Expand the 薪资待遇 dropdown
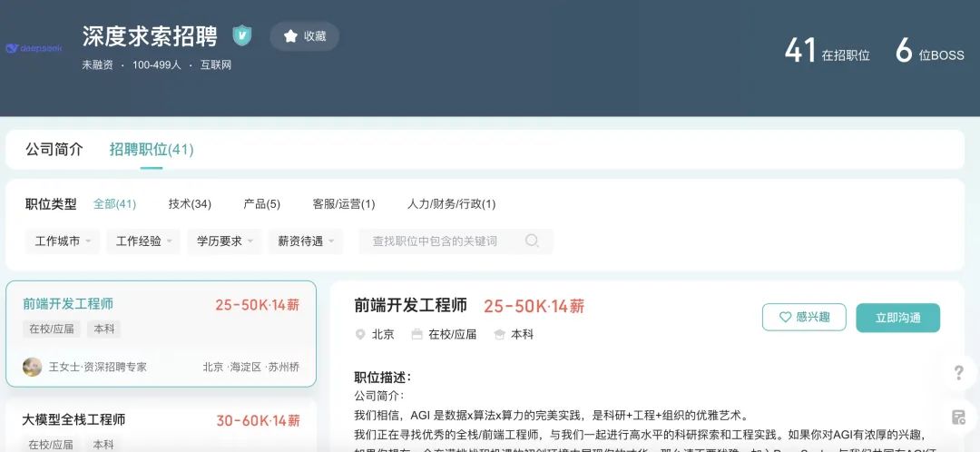The height and width of the screenshot is (452, 980). point(306,241)
